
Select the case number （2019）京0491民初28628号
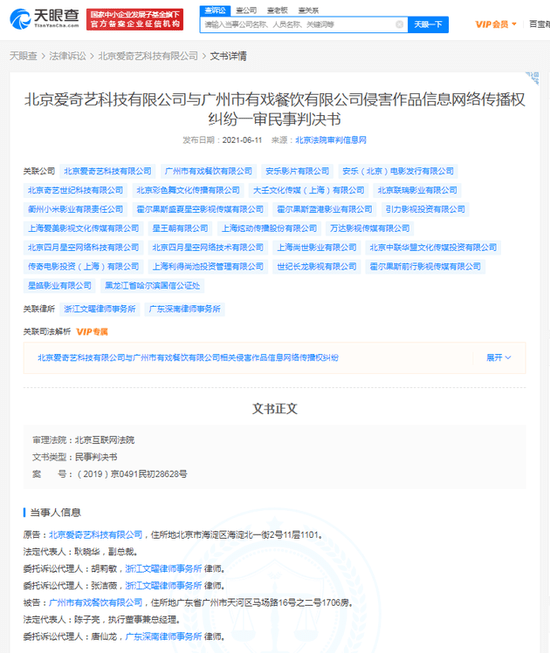(x=132, y=474)
